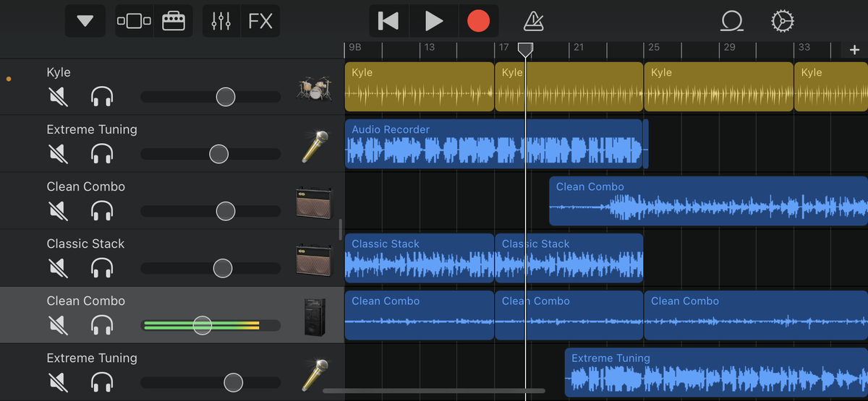Image resolution: width=868 pixels, height=401 pixels.
Task: Open the instrument browser icon
Action: tap(173, 21)
